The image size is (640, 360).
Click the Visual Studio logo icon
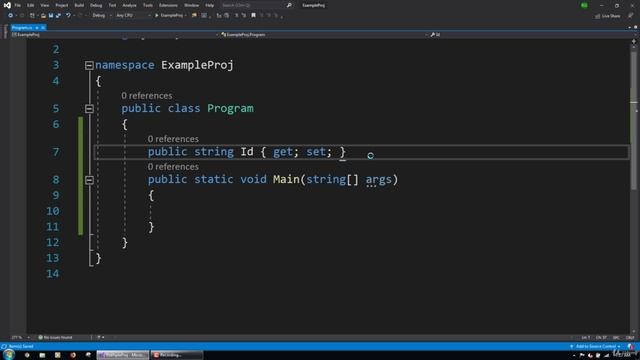(x=7, y=5)
